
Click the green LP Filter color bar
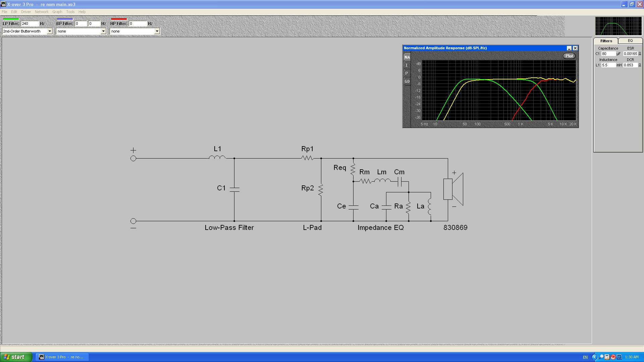click(x=11, y=19)
